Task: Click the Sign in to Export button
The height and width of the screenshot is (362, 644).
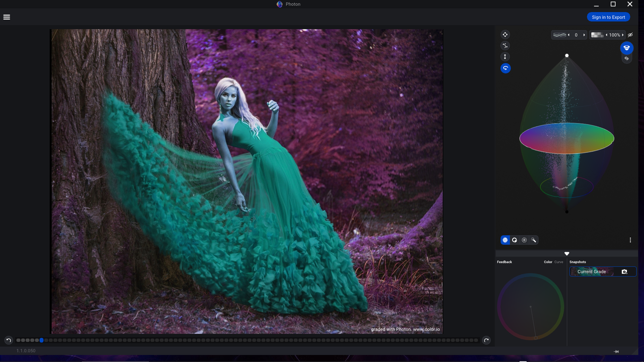Action: [x=608, y=17]
